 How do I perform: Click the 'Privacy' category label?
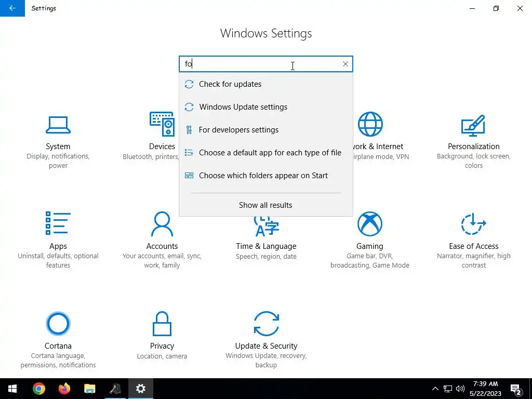(x=162, y=345)
